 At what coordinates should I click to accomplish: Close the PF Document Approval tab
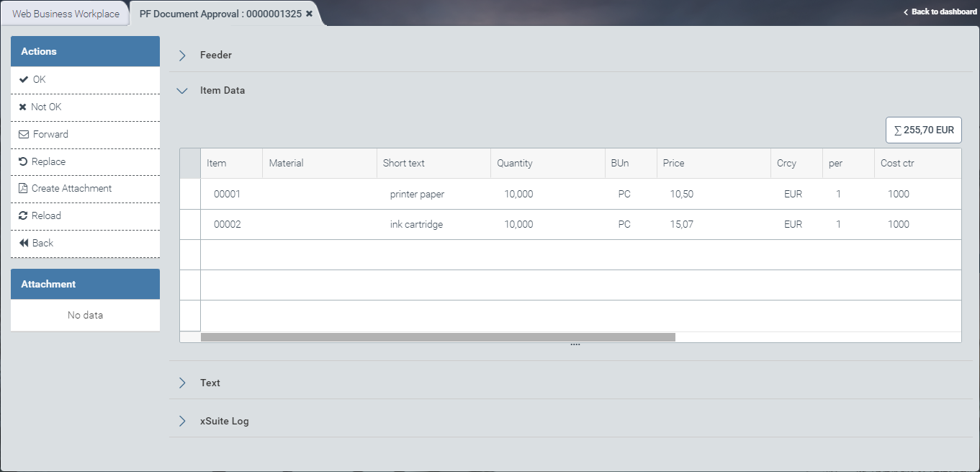[x=309, y=12]
